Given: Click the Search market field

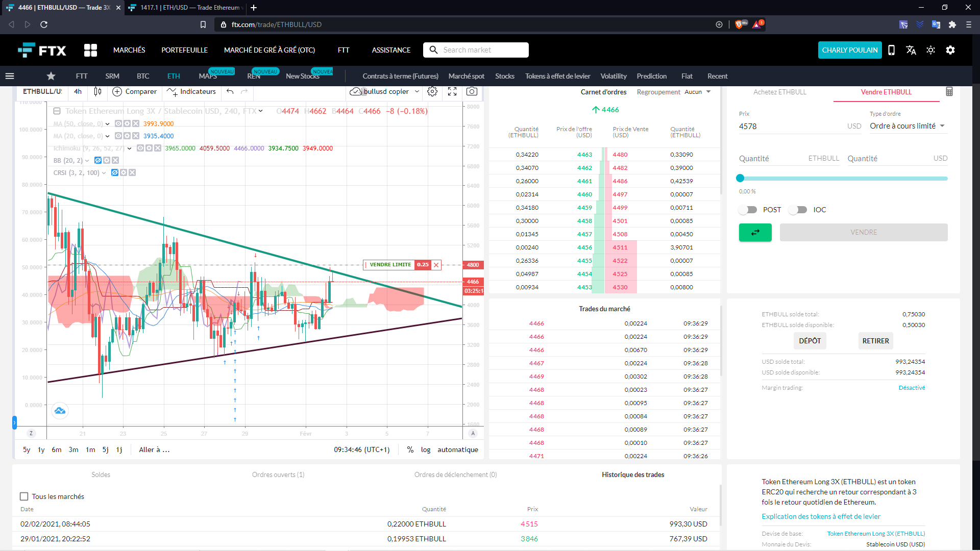Looking at the screenshot, I should click(x=476, y=50).
